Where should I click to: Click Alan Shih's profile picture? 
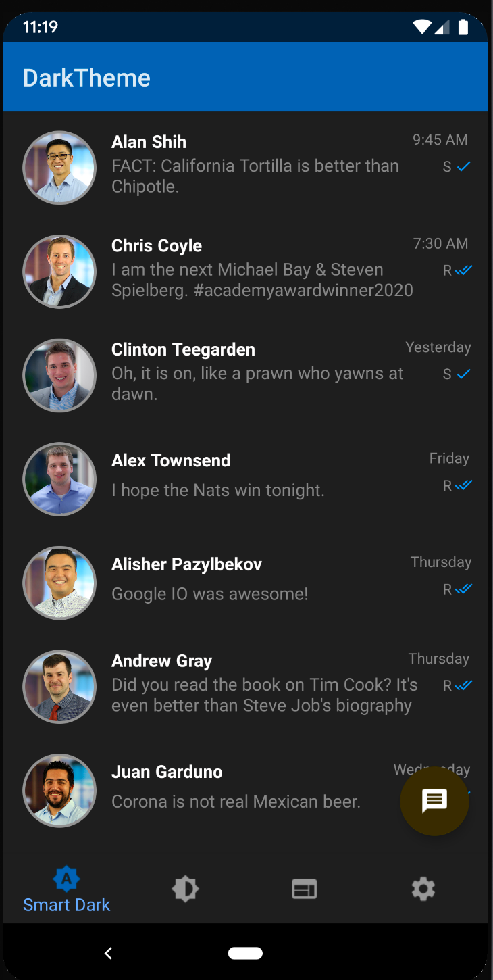(59, 168)
